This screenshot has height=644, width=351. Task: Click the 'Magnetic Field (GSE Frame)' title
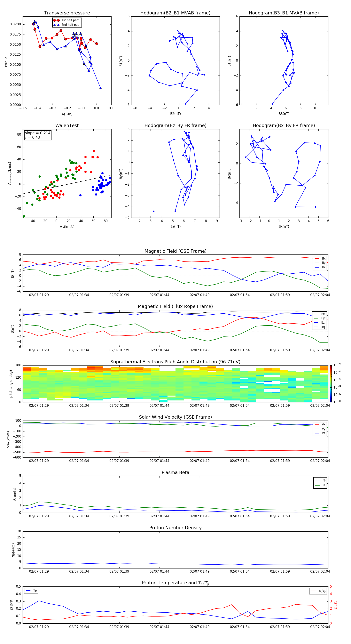point(175,251)
